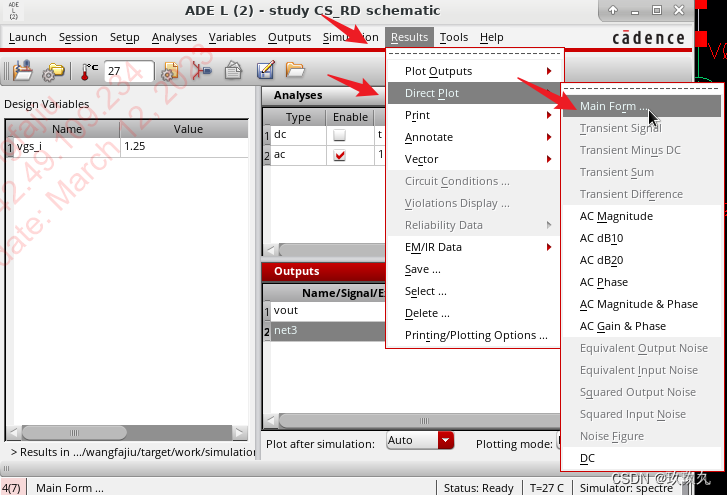Choose Main Form in Direct Plot submenu

point(642,106)
